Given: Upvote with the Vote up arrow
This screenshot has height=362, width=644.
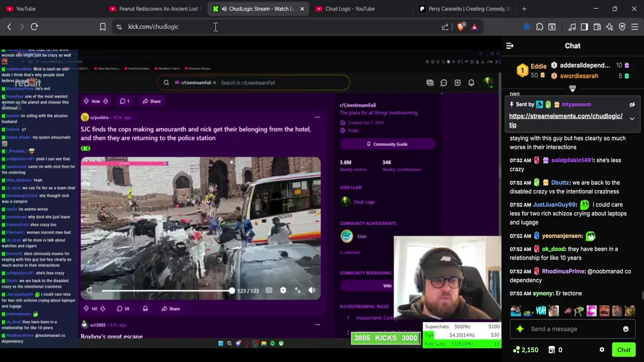Looking at the screenshot, I should coord(86,101).
